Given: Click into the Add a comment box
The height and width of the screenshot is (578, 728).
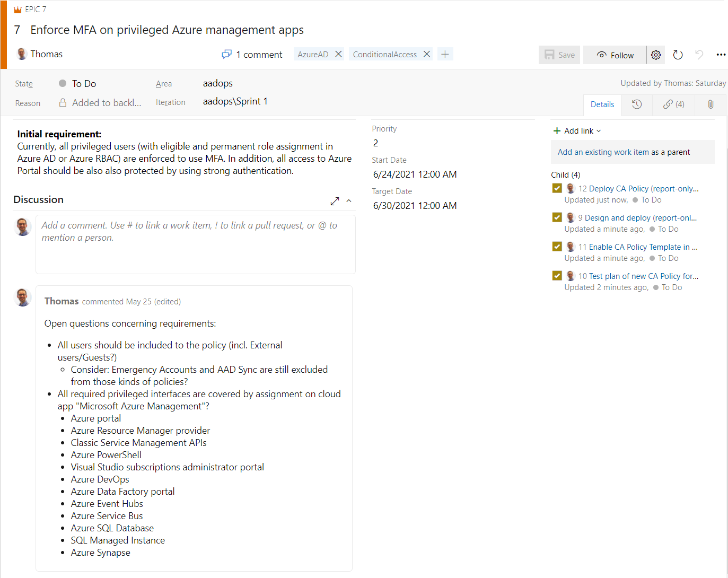Looking at the screenshot, I should coord(196,244).
